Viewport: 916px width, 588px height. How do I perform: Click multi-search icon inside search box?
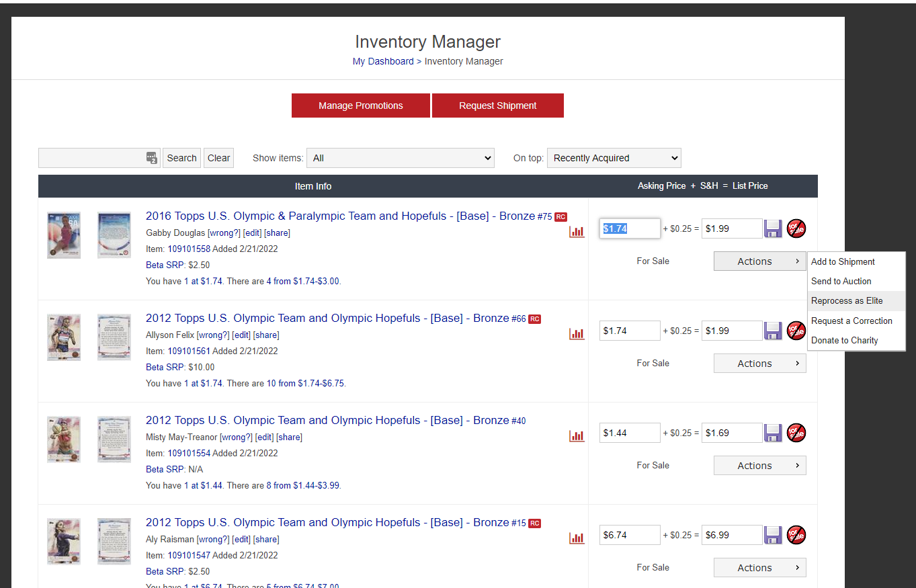(x=152, y=158)
